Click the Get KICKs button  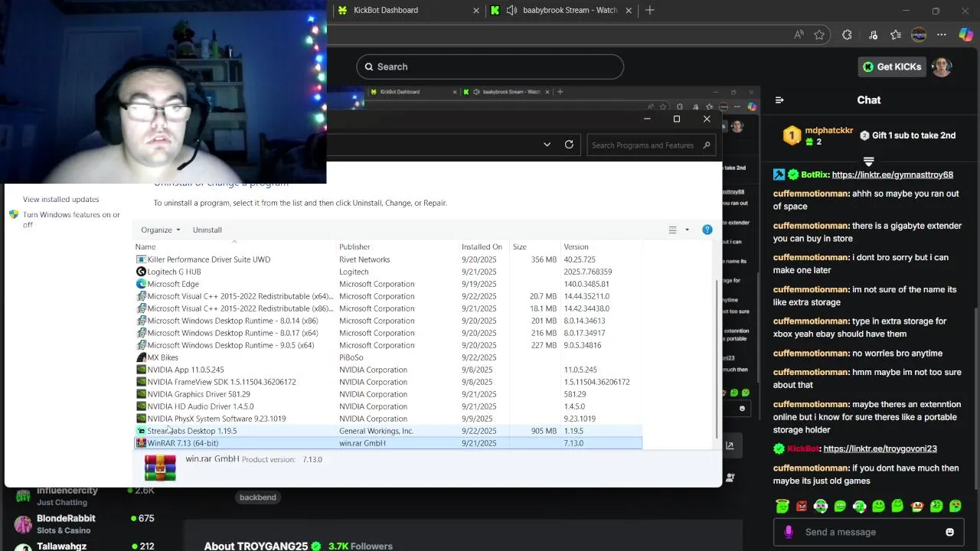892,67
